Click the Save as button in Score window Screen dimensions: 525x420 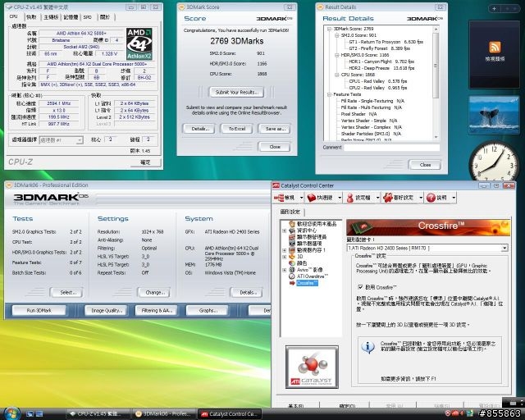[x=274, y=129]
